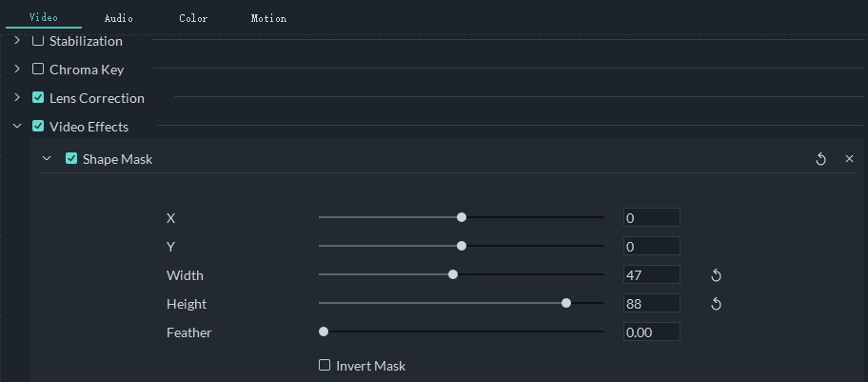This screenshot has width=868, height=382.
Task: Click the Width value input field
Action: tap(651, 275)
